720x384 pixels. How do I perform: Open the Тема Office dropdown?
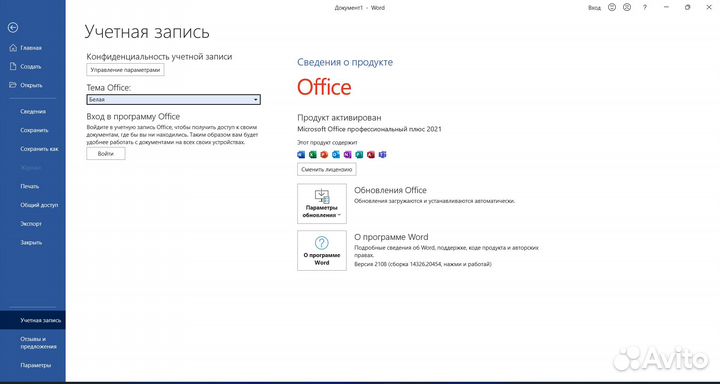174,100
